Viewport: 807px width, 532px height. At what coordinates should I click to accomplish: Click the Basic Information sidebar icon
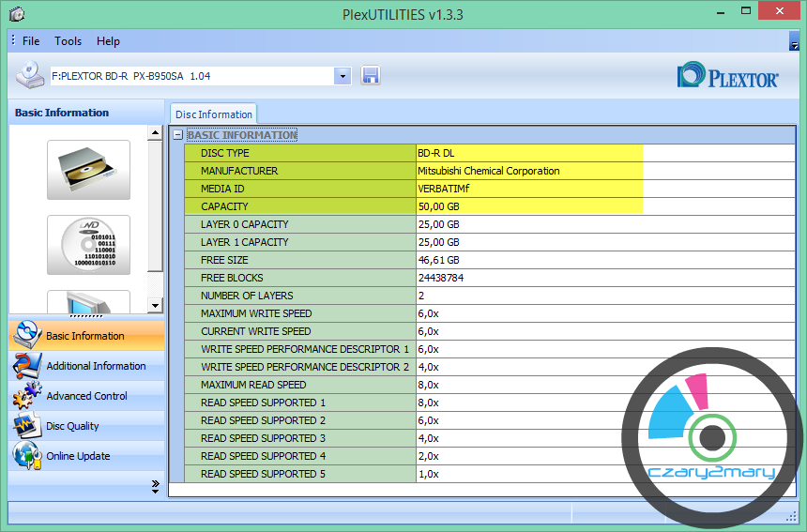pos(27,336)
